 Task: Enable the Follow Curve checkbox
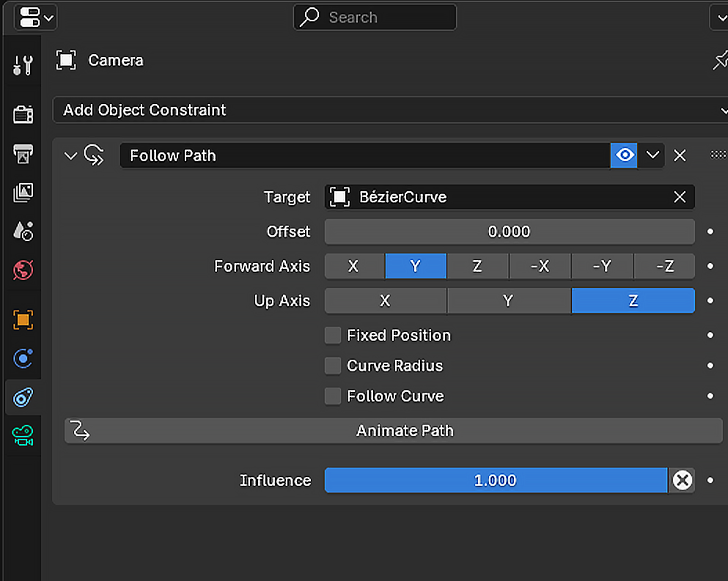[333, 396]
